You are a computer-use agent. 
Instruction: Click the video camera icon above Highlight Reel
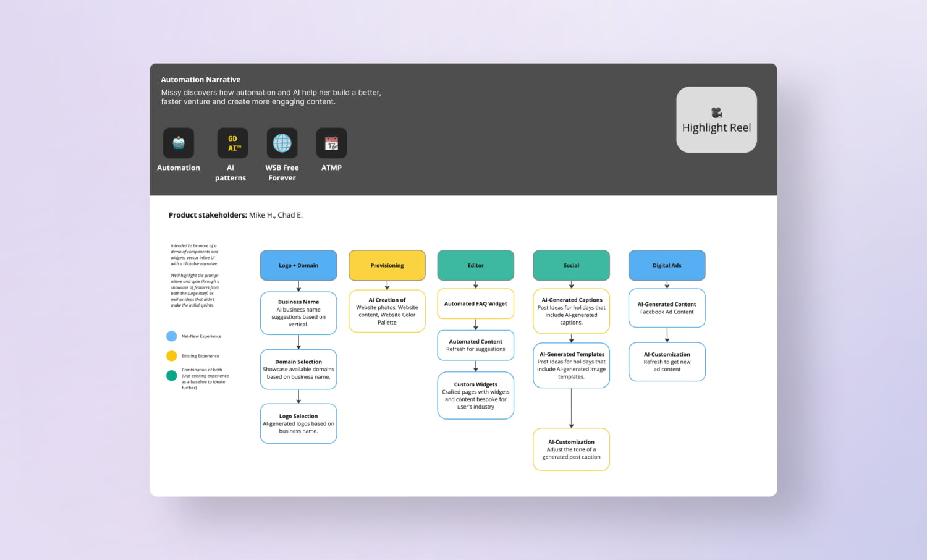point(716,112)
